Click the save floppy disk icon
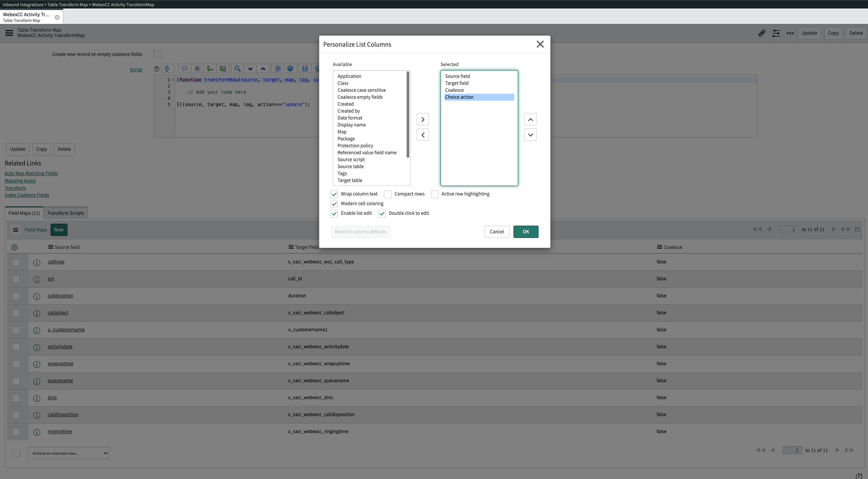 [305, 69]
